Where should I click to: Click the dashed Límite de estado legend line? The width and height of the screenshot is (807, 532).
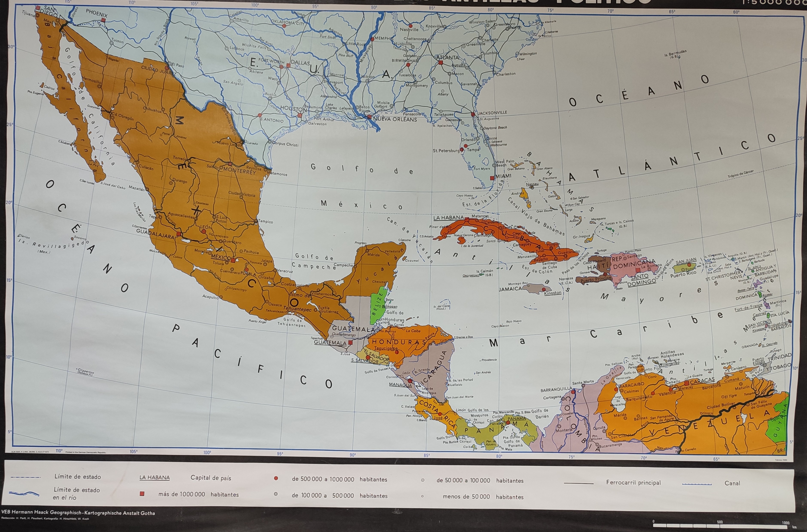tap(25, 477)
